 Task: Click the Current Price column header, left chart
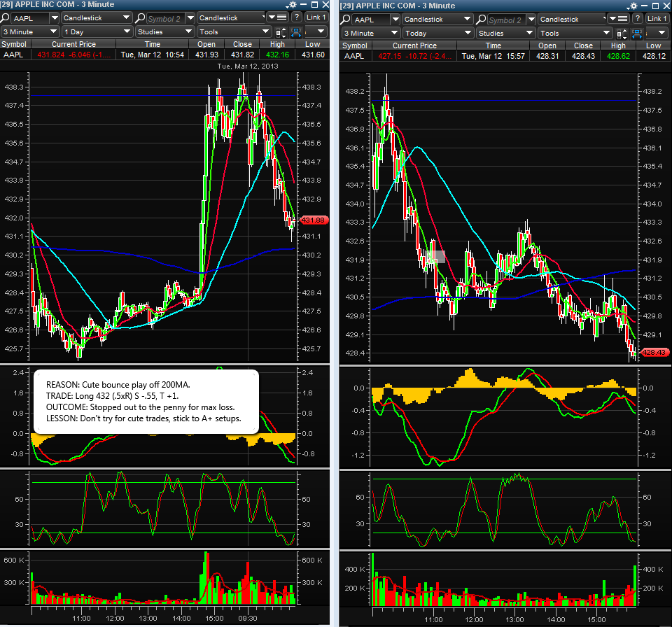tap(73, 44)
